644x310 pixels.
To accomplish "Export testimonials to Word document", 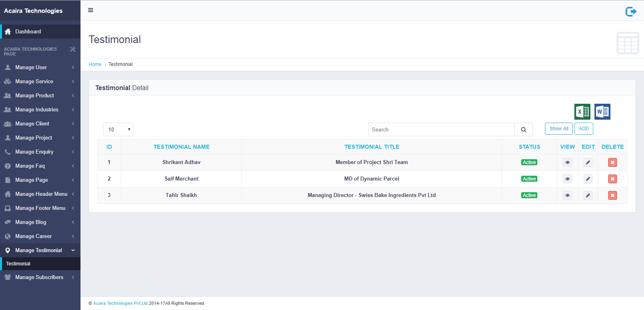I will point(602,112).
